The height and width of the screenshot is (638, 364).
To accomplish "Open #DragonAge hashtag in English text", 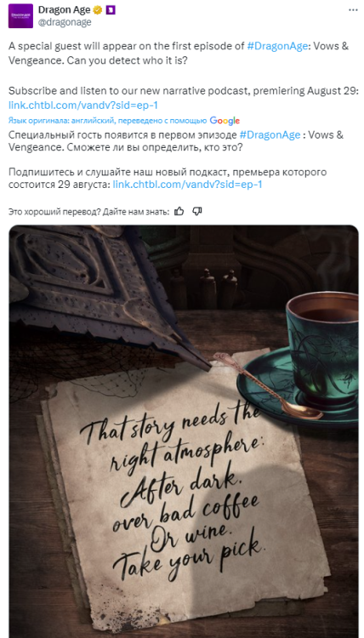I will tap(276, 46).
